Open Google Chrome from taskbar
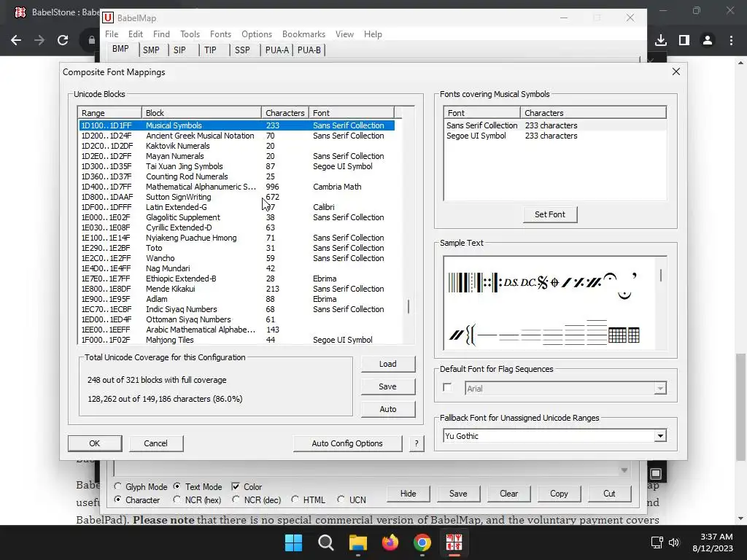This screenshot has width=747, height=560. (422, 542)
